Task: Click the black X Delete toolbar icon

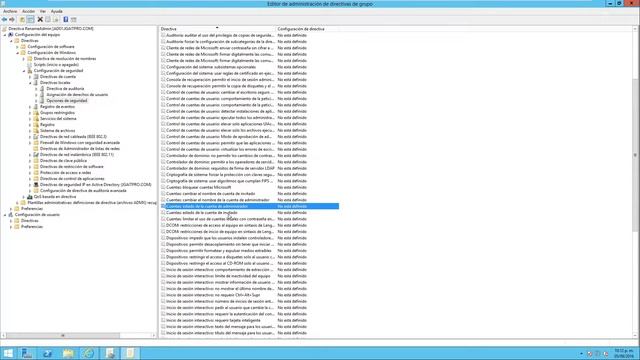Action: point(40,20)
